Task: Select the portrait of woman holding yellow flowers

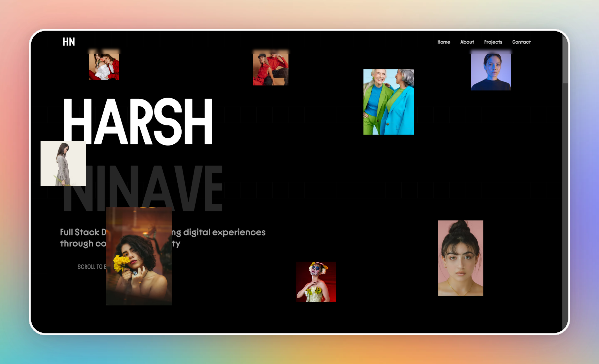Action: [x=139, y=255]
